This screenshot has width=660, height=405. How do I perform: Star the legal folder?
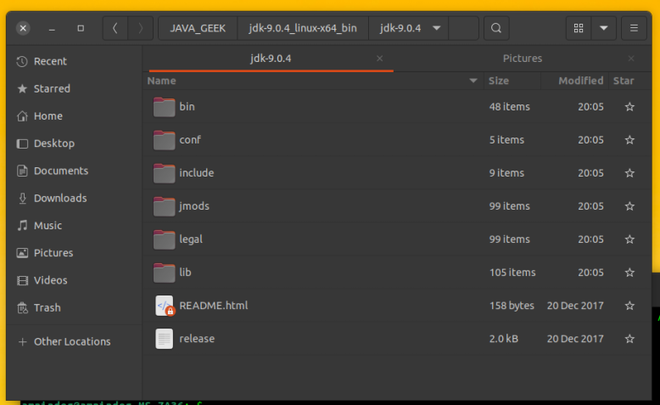click(x=630, y=240)
